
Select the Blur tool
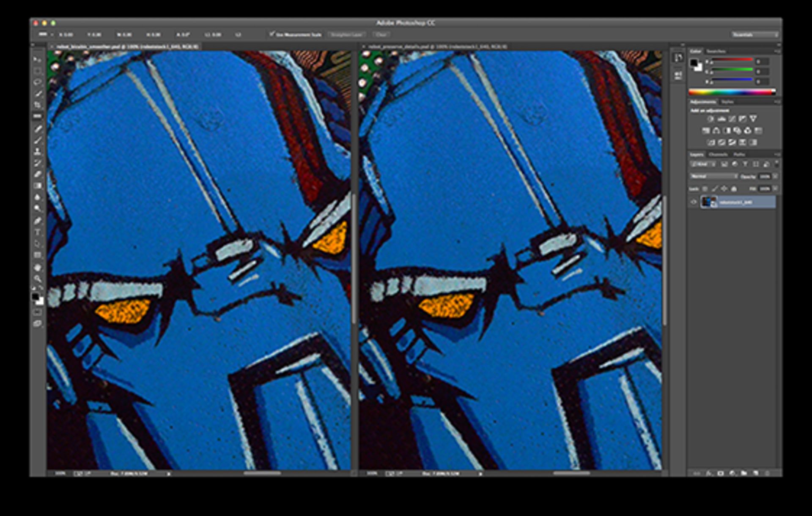pyautogui.click(x=37, y=197)
